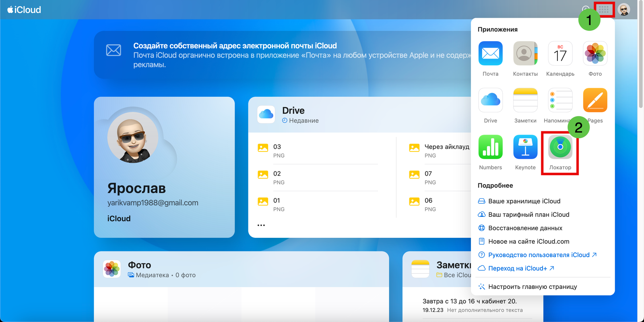The image size is (644, 322).
Task: Open 'Переход на iCloud+' link
Action: point(516,268)
